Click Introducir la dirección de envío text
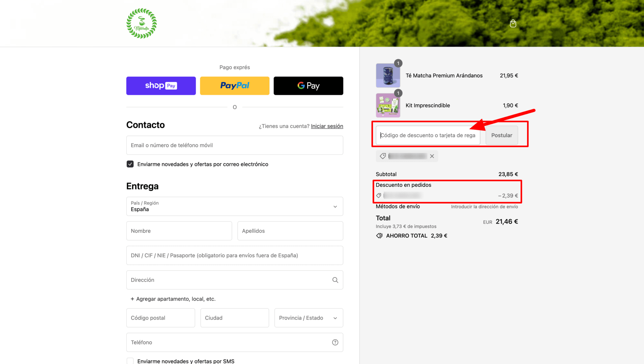Viewport: 644px width, 364px height. click(x=485, y=207)
